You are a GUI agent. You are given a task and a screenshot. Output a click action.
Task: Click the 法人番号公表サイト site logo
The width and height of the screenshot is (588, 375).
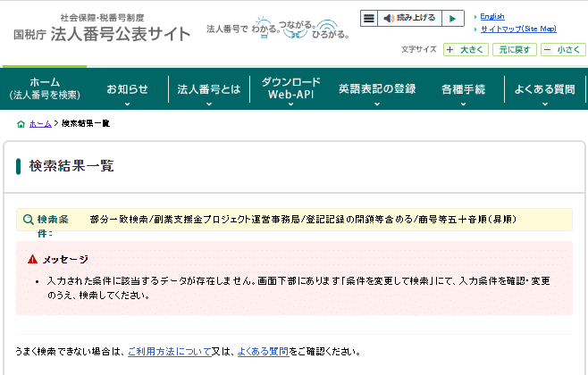tap(102, 29)
